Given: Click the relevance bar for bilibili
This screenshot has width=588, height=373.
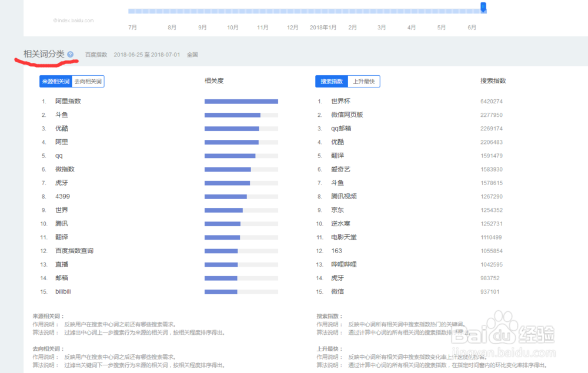Looking at the screenshot, I should point(241,292).
